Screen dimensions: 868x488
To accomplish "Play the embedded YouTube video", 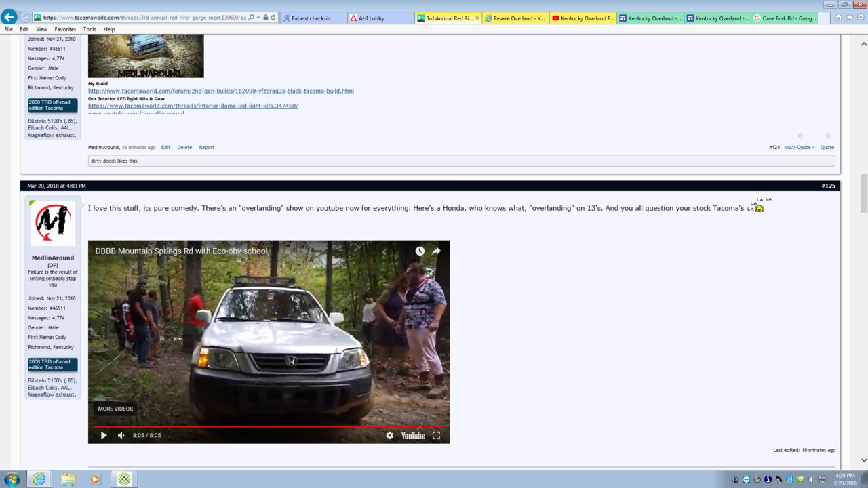I will pyautogui.click(x=103, y=435).
